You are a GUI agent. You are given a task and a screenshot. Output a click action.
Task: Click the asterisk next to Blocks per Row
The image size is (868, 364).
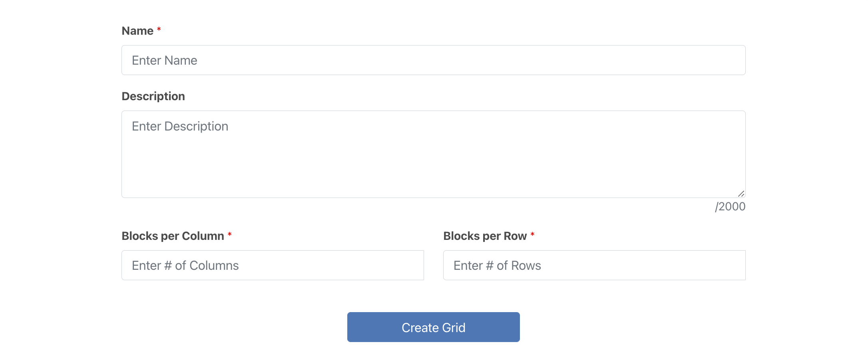[532, 235]
